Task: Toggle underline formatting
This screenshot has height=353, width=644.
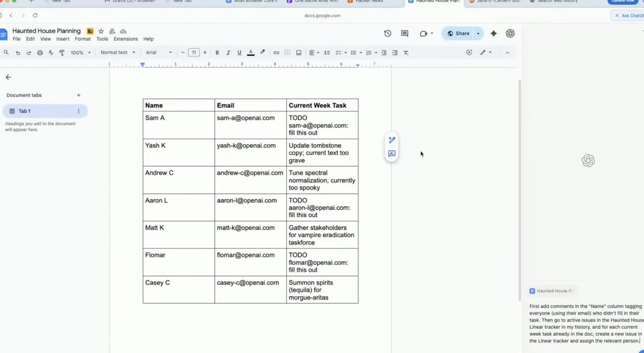Action: (239, 52)
